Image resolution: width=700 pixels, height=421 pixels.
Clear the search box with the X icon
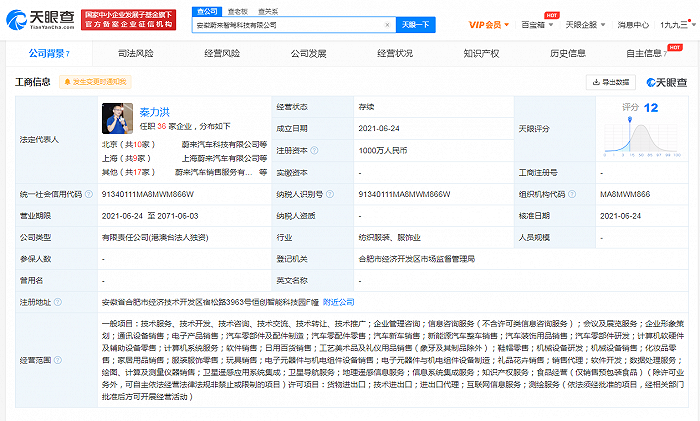(387, 25)
